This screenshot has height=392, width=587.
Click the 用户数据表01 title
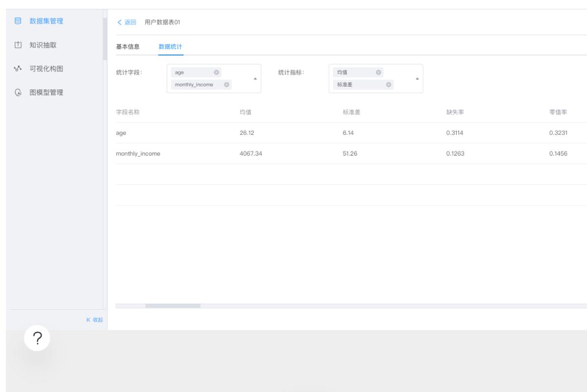161,22
